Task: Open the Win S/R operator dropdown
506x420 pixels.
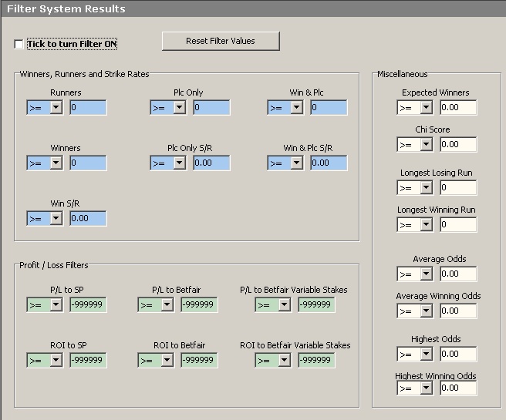Action: pos(45,219)
